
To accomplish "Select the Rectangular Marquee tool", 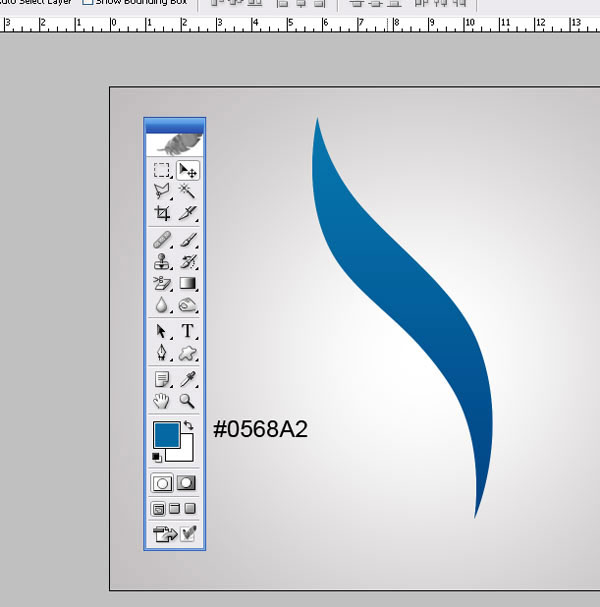I will 161,171.
